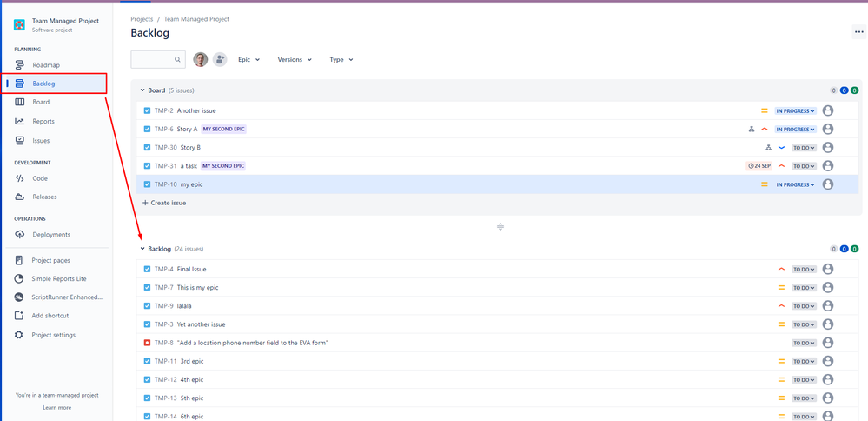Click the assignee avatar for TMP-11
Image resolution: width=868 pixels, height=421 pixels.
[x=828, y=361]
